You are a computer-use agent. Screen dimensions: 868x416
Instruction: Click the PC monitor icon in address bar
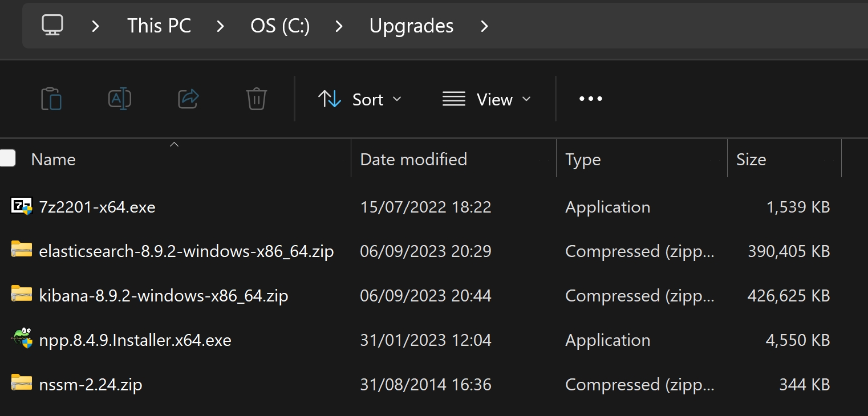pos(52,26)
